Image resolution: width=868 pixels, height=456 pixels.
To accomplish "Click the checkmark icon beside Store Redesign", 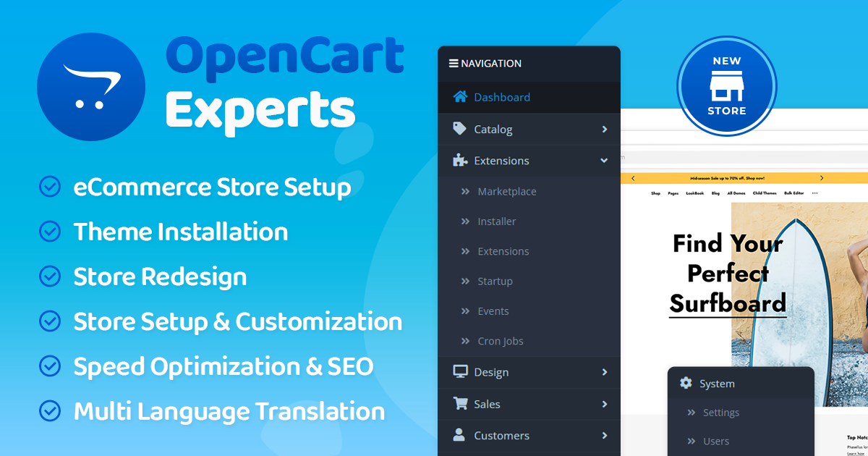I will click(49, 276).
